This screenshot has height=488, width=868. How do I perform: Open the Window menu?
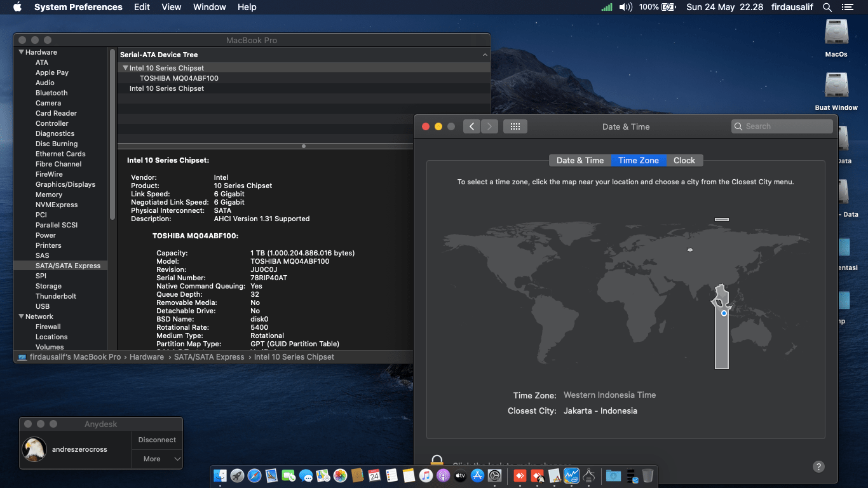pyautogui.click(x=209, y=7)
